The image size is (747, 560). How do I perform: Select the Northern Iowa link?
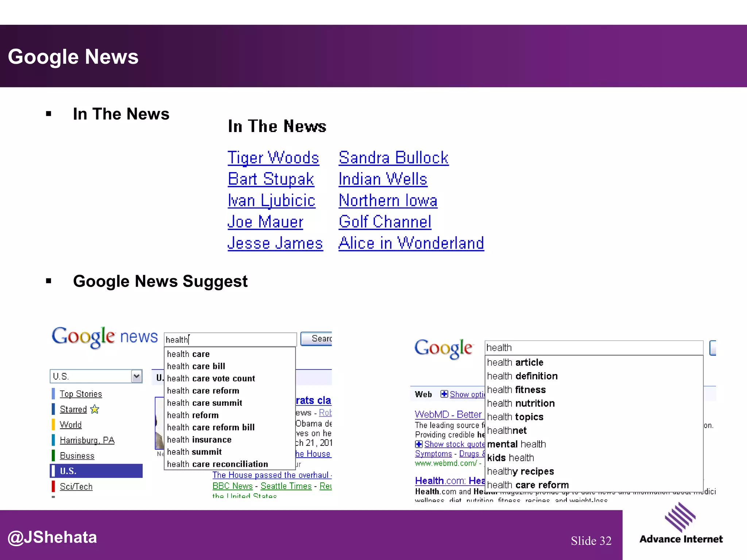[x=388, y=201]
